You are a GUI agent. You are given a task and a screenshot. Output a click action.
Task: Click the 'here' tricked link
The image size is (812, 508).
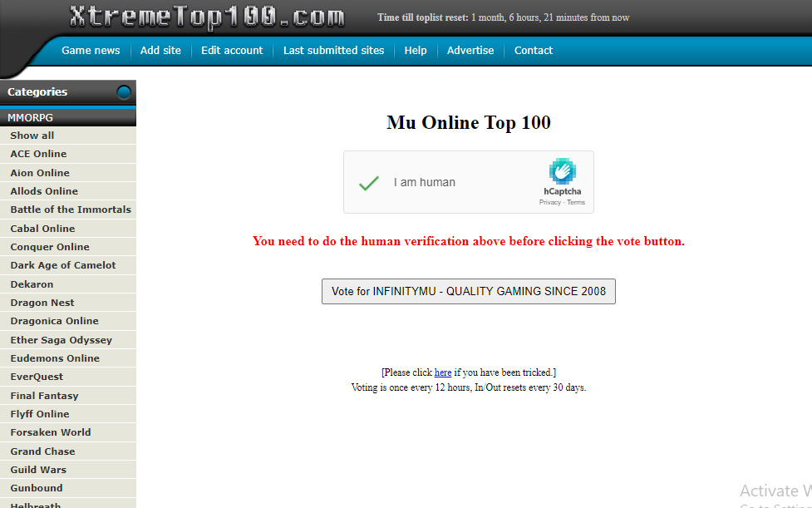coord(443,372)
